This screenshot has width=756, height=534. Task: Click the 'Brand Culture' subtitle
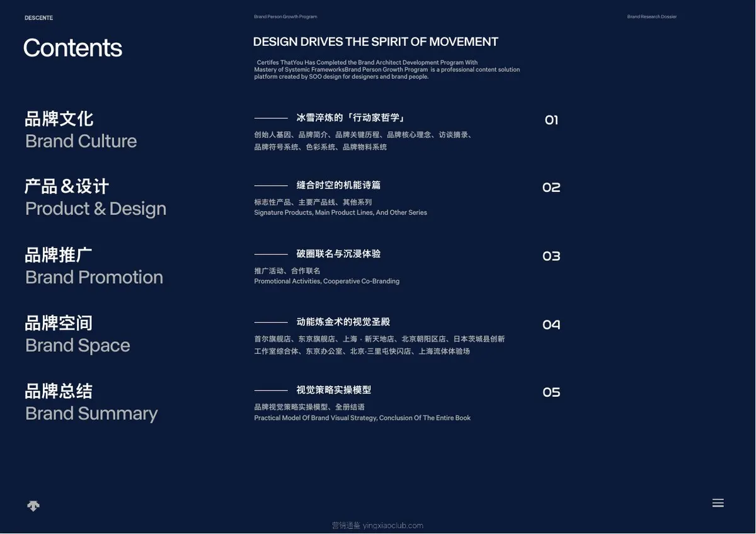(x=81, y=141)
